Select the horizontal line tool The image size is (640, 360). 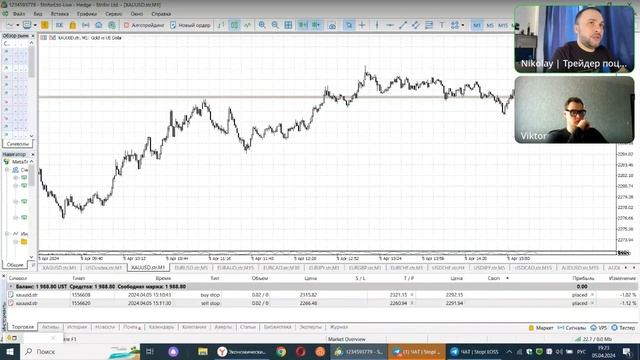click(390, 25)
